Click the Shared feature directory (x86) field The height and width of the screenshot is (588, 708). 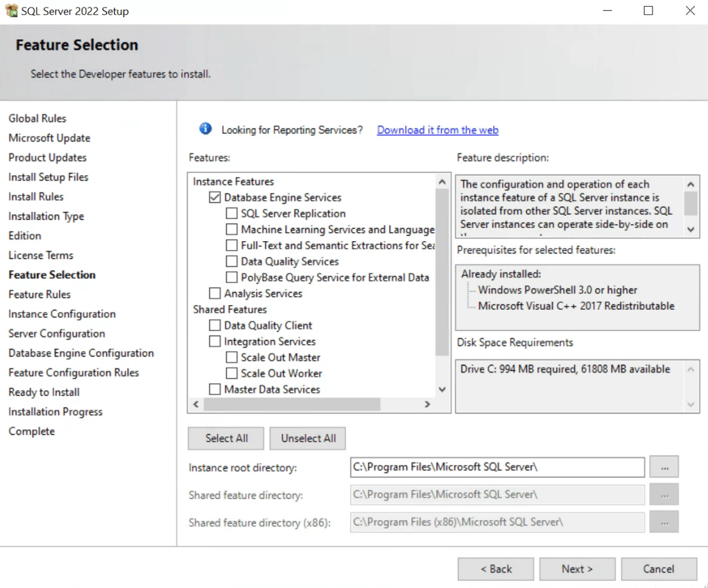(x=497, y=522)
